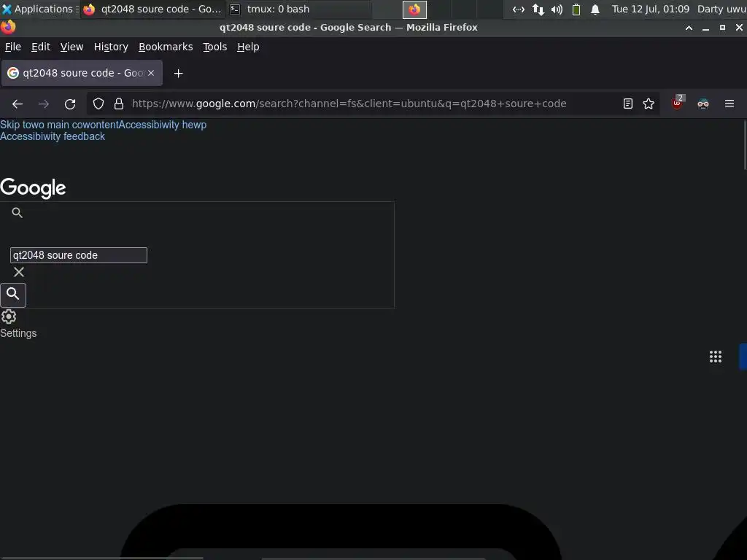This screenshot has height=560, width=747.
Task: Select the qt2048 soure code browser tab
Action: coord(82,73)
